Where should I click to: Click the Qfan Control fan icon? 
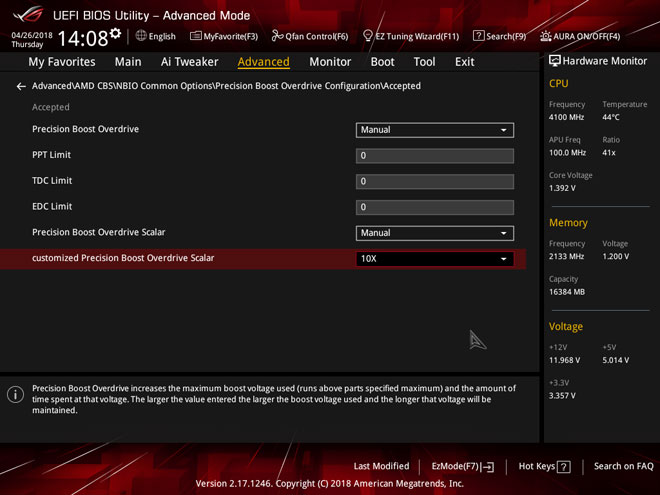[277, 36]
